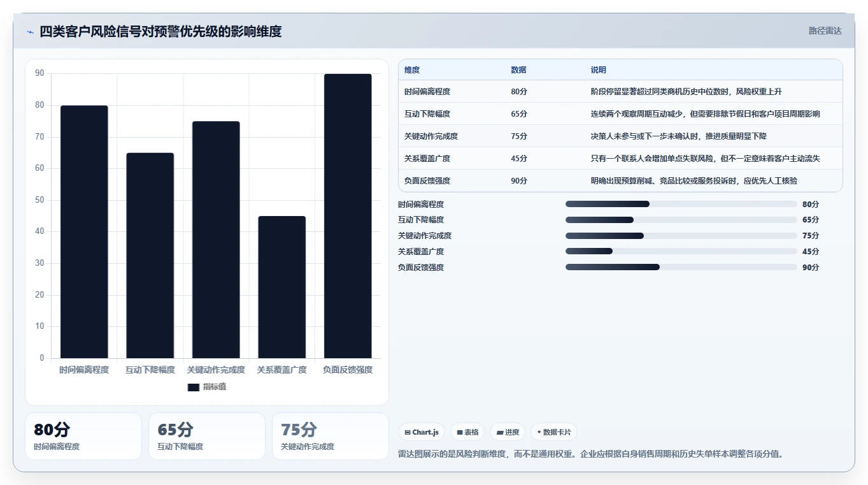The width and height of the screenshot is (868, 485).
Task: Click the description starting 只有一个联系人
Action: (x=706, y=159)
